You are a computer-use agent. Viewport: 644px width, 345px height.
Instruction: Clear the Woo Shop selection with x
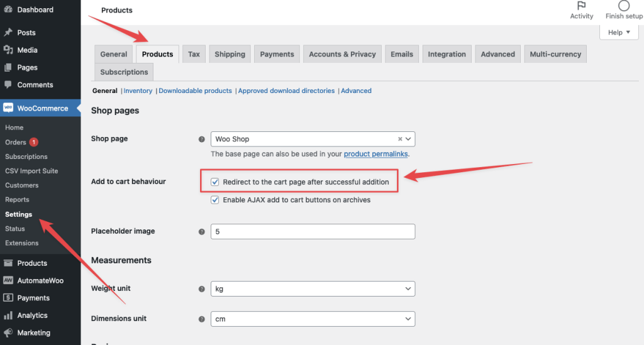(400, 140)
